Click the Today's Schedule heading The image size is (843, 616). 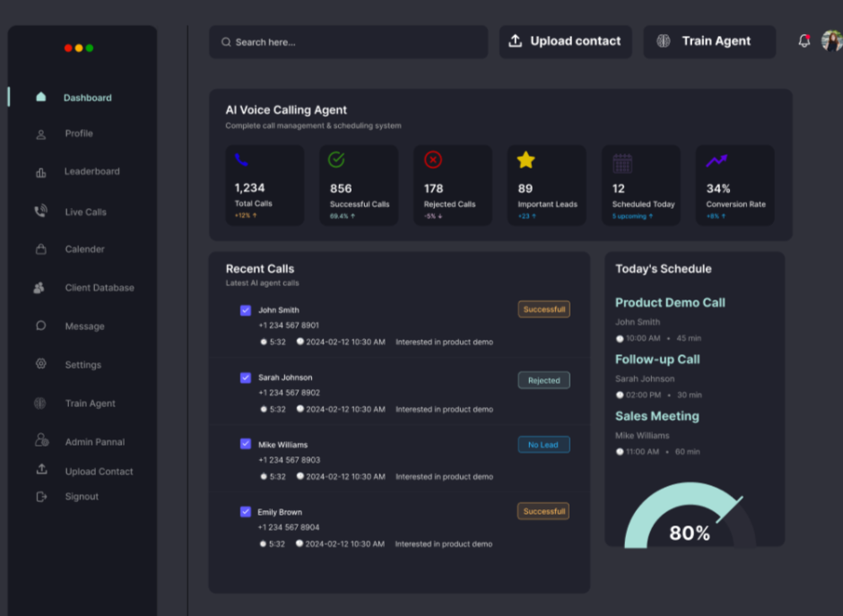664,269
